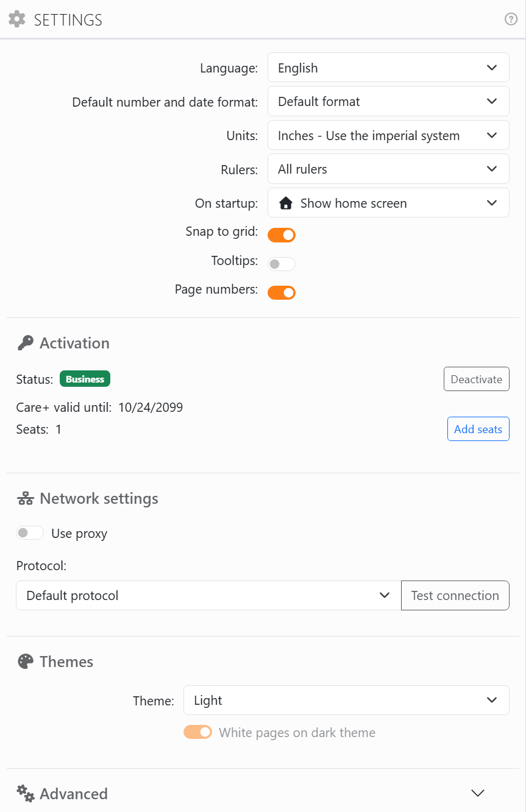
Task: Click the Advanced gears icon
Action: (x=25, y=794)
